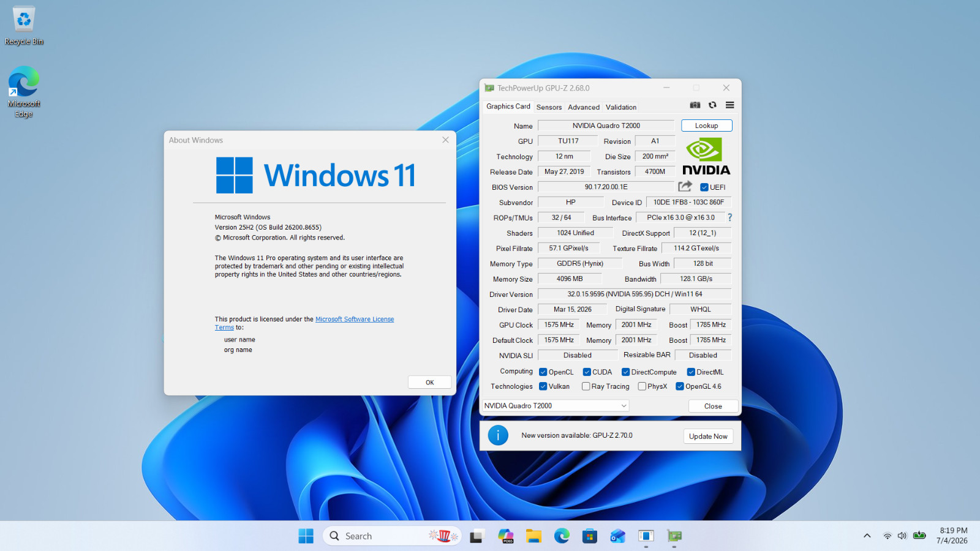Take a GPU-Z screenshot with camera icon
Screen dimensions: 980x551
pos(695,105)
